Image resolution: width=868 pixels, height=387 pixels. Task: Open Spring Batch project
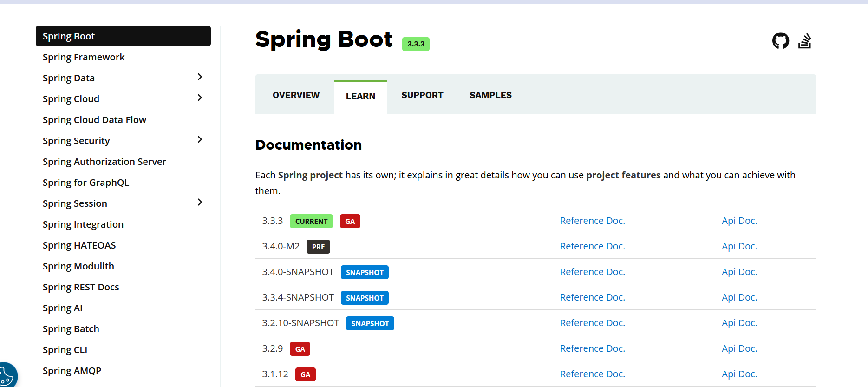click(x=71, y=329)
